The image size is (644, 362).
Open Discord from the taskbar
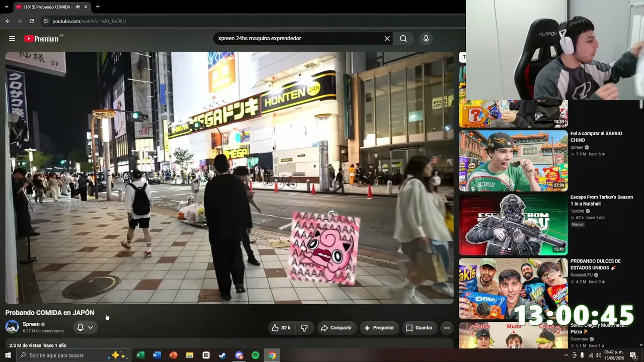pyautogui.click(x=239, y=355)
